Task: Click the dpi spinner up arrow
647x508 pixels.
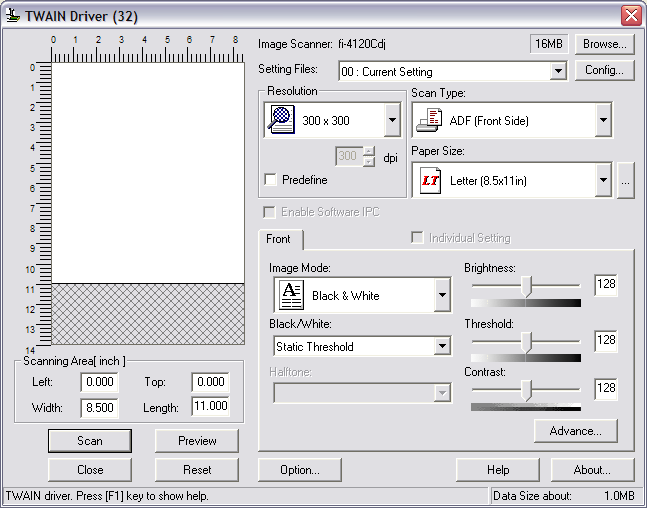Action: 369,151
